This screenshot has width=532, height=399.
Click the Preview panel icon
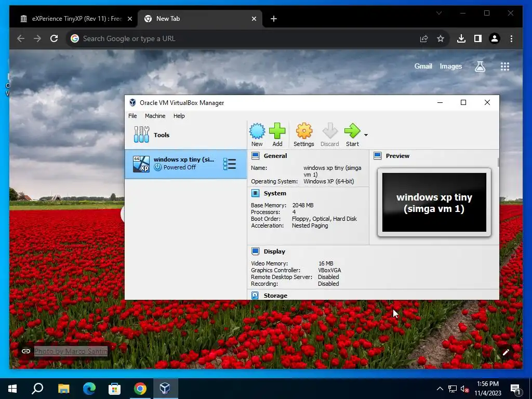click(377, 156)
